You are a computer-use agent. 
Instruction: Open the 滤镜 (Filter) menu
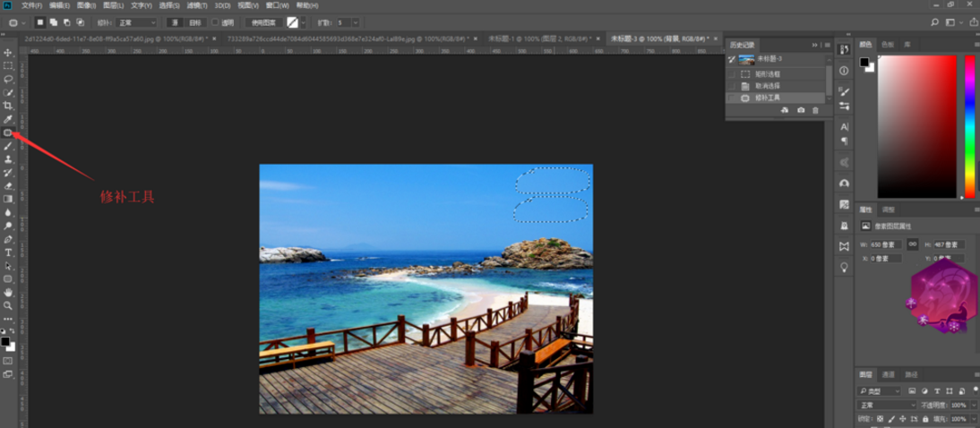coord(197,5)
